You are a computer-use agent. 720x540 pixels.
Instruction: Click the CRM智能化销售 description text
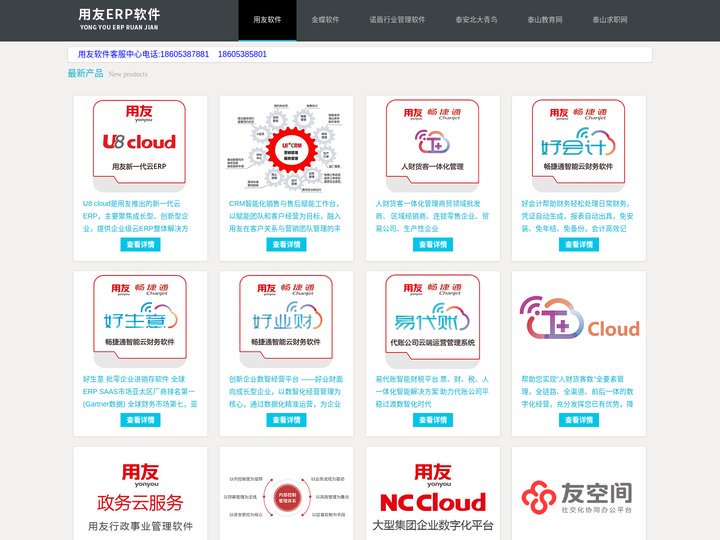285,216
